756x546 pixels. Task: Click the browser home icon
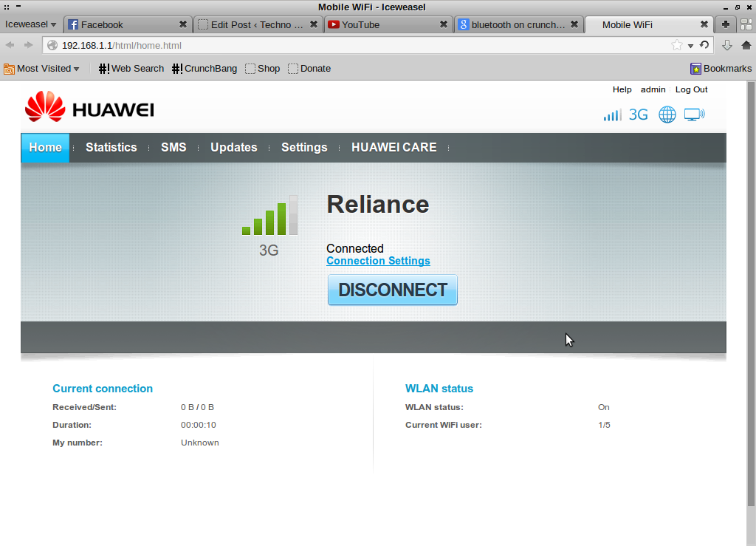coord(746,45)
